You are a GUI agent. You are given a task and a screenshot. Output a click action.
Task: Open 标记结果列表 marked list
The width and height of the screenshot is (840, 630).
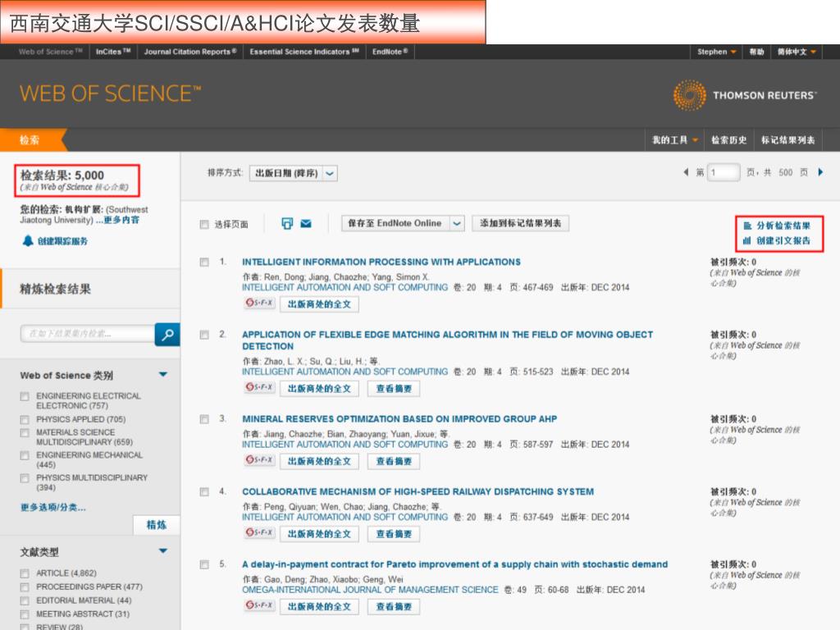pyautogui.click(x=788, y=140)
